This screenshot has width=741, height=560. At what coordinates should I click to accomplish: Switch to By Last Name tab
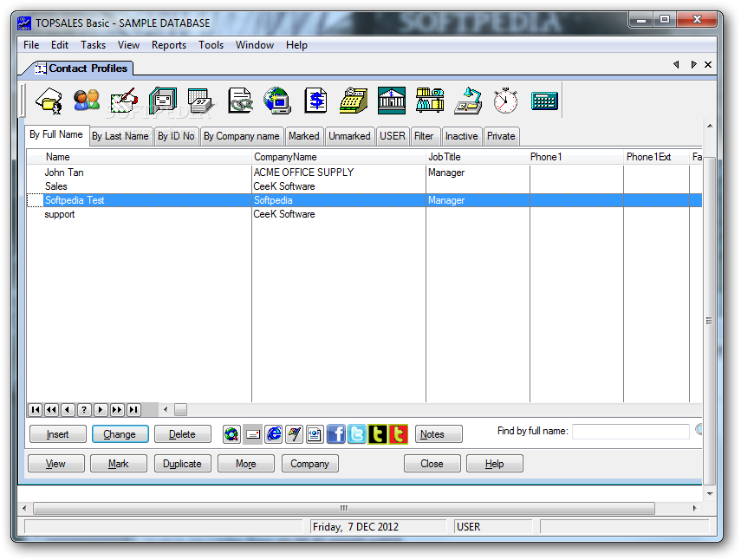tap(120, 136)
